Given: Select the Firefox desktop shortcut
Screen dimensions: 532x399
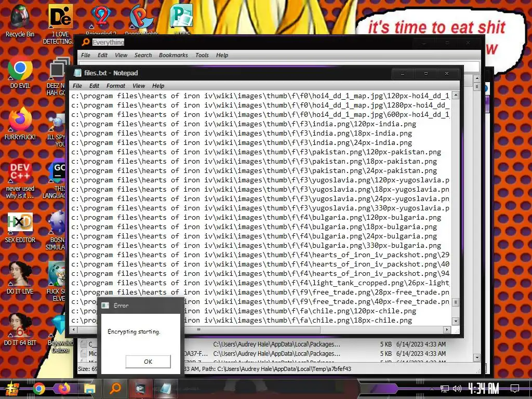Looking at the screenshot, I should (20, 124).
